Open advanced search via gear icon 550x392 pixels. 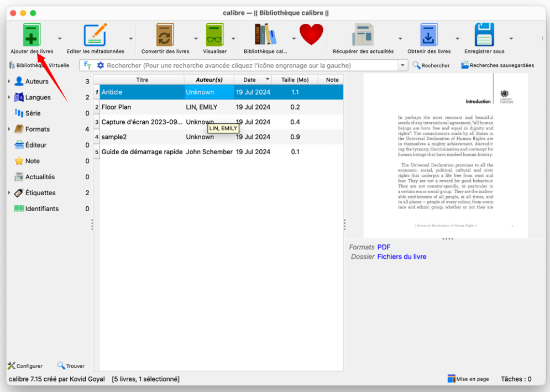[x=100, y=65]
